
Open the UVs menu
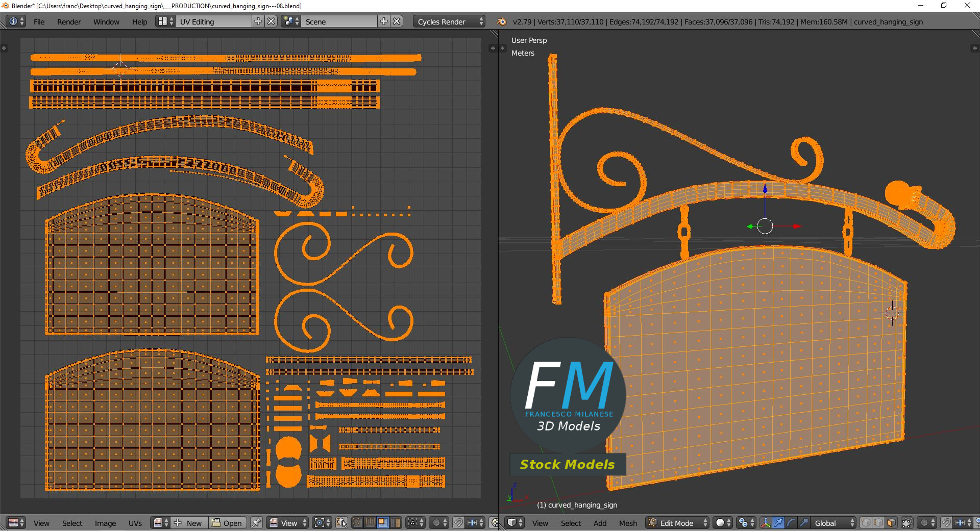point(135,523)
